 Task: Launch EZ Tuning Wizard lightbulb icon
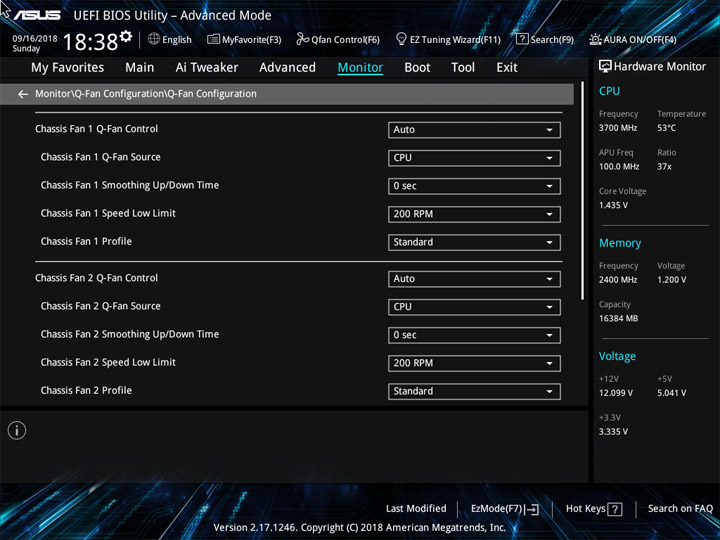click(401, 39)
